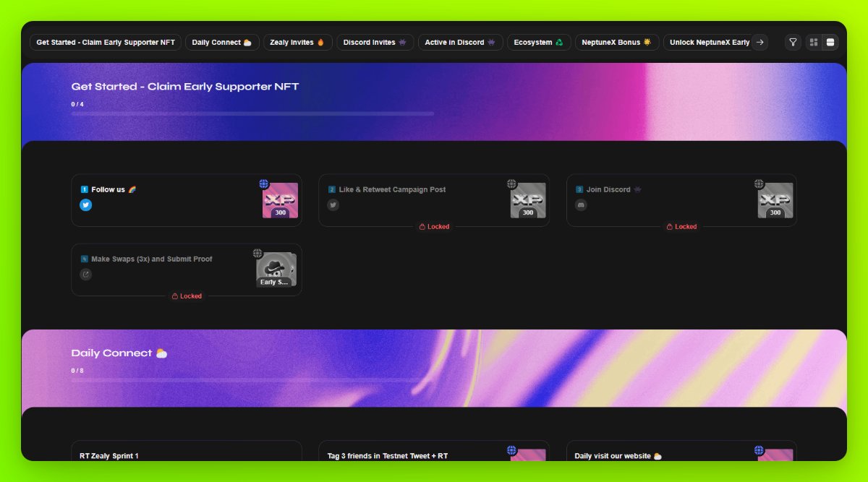Click the Locked label under Join Discord quest
Screen dimensions: 868x482
(x=681, y=227)
